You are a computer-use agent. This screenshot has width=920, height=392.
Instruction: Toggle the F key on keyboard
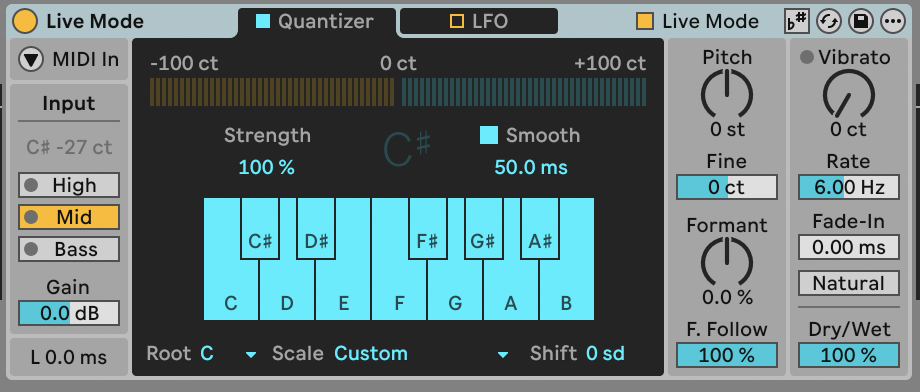click(x=400, y=290)
